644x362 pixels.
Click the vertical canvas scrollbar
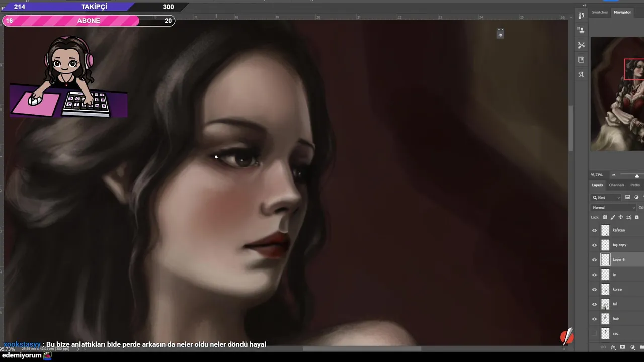coord(571,128)
